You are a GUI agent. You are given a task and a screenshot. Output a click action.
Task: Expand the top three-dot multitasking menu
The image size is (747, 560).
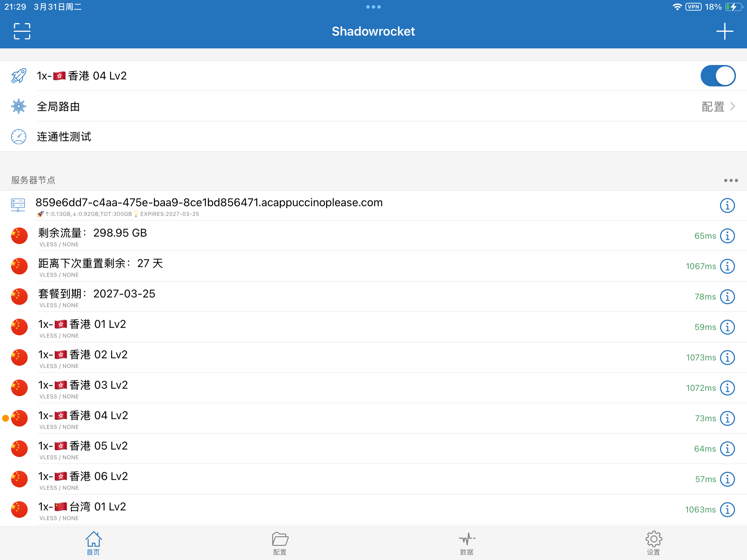[373, 7]
